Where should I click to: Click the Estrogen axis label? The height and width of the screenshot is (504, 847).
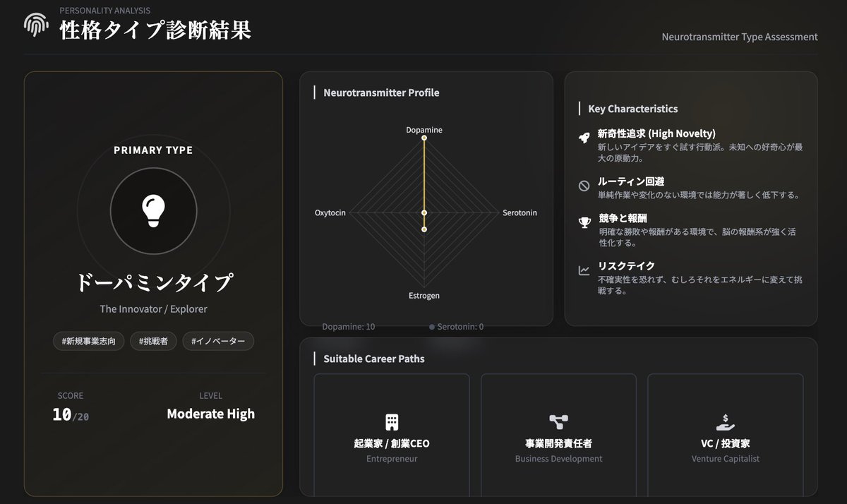coord(424,295)
